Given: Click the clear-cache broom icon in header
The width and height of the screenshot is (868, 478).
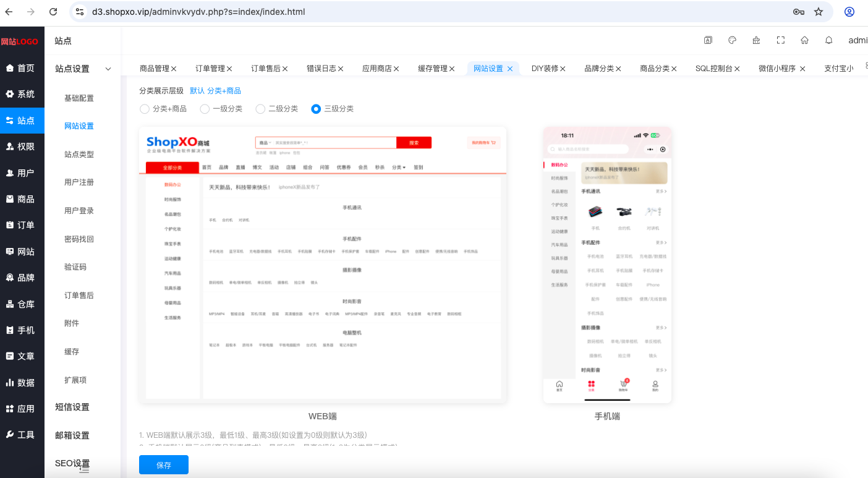Looking at the screenshot, I should click(756, 40).
